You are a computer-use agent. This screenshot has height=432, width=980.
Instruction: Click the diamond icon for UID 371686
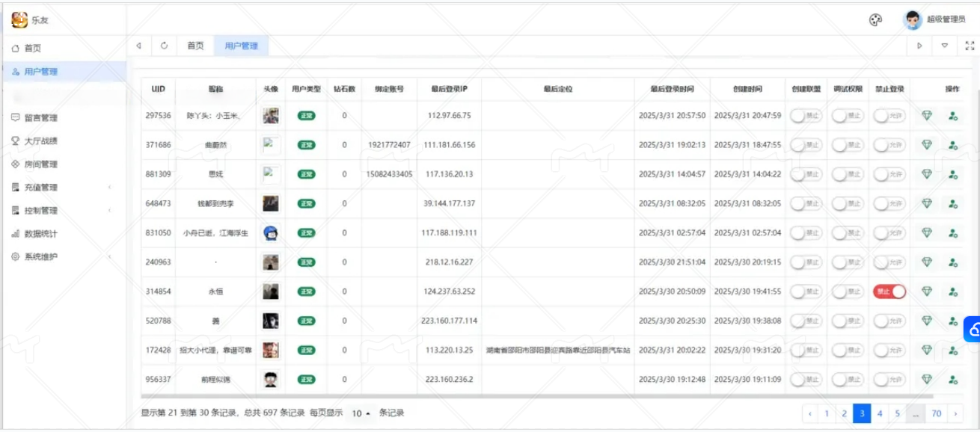[x=927, y=145]
